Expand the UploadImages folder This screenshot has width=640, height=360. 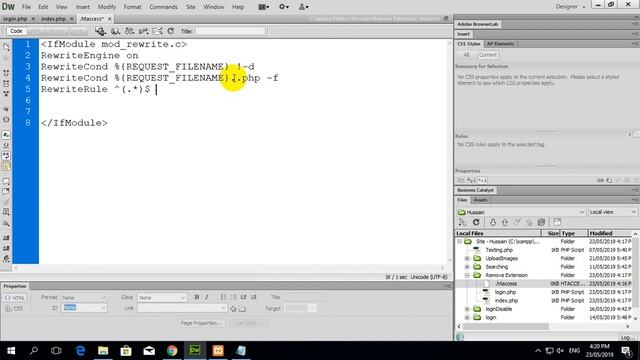click(x=467, y=258)
